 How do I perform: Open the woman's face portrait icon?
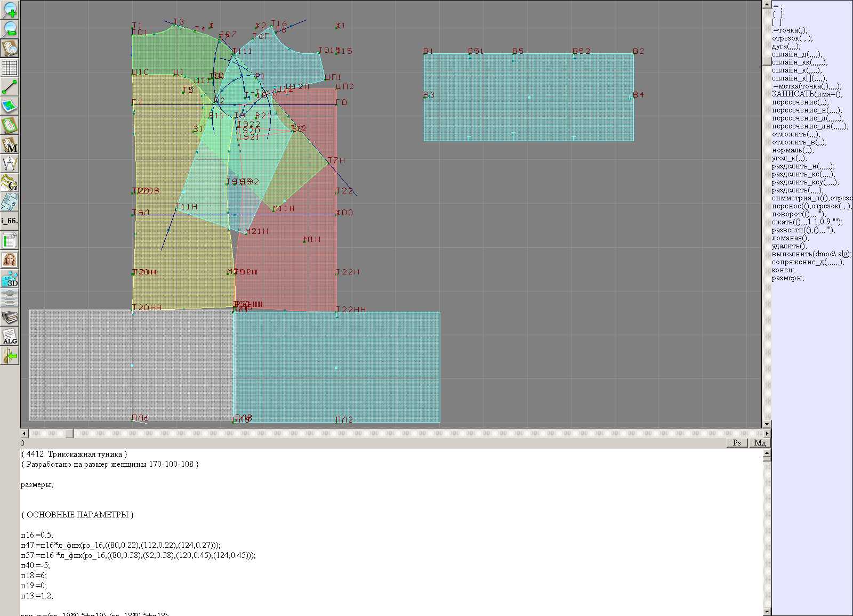pos(10,260)
